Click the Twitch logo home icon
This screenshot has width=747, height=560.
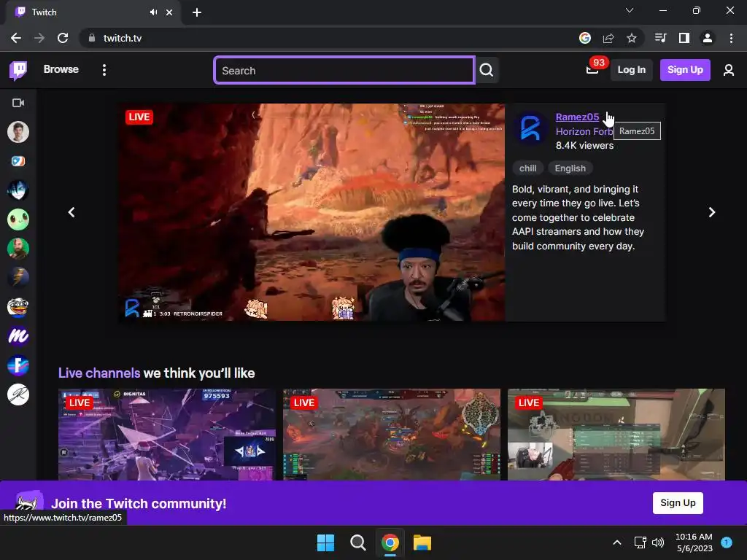[18, 71]
